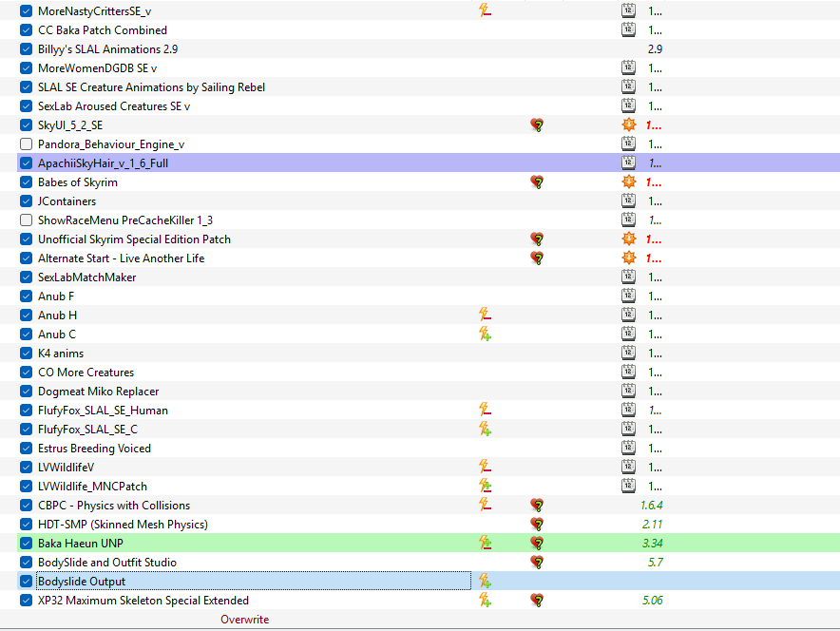
Task: Click conflict icon for XP32 Maximum Skeleton Special Extended
Action: coord(485,601)
